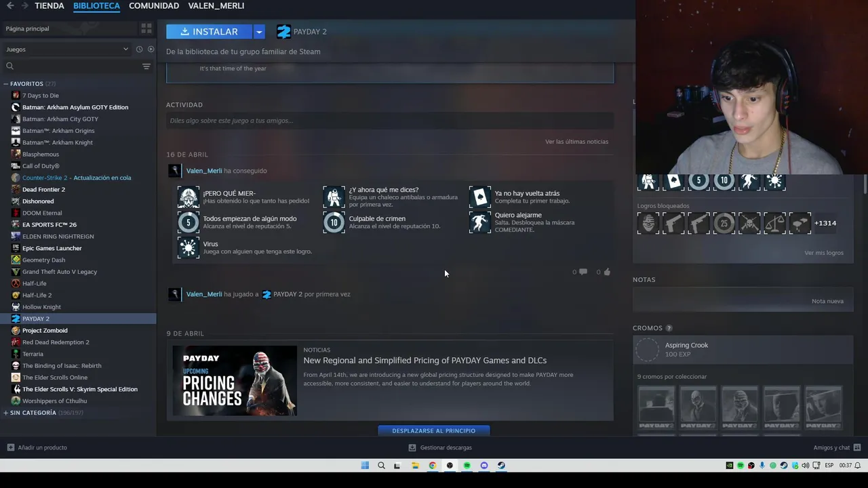Click the PAYDAY 2 icon next to Instalar
Screen dimensions: 868x488
pyautogui.click(x=283, y=31)
